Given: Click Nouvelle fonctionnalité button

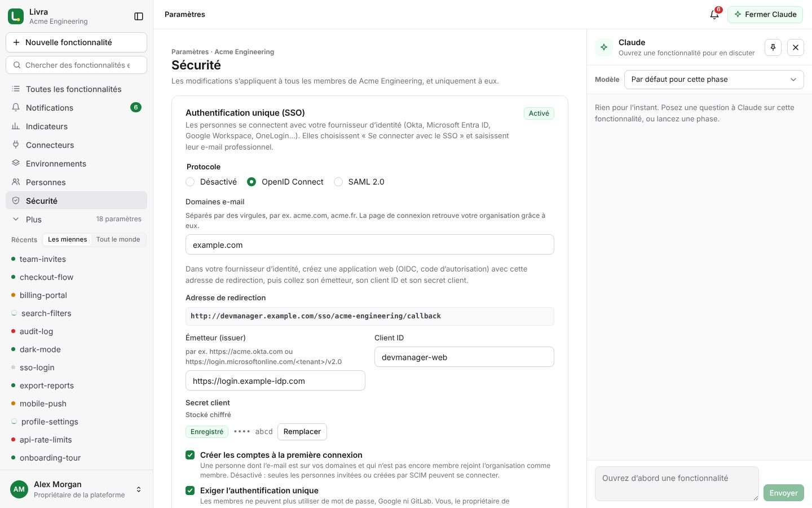Looking at the screenshot, I should coord(76,42).
